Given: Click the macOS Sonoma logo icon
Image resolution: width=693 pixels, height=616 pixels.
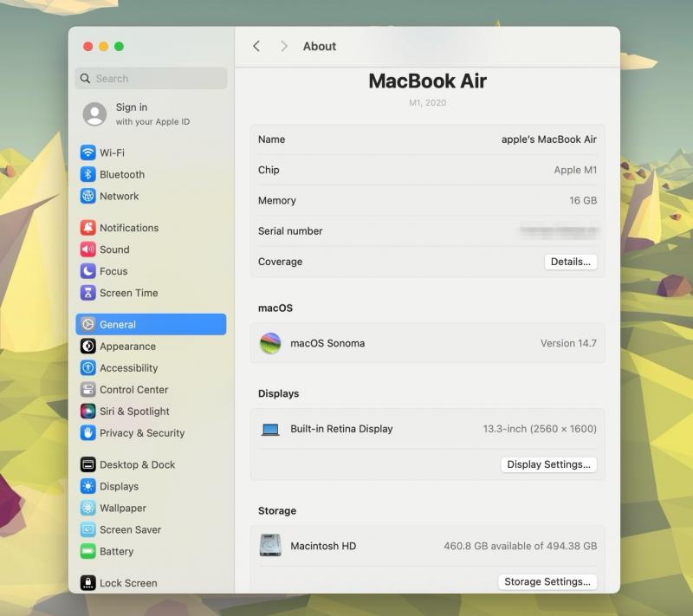Looking at the screenshot, I should (270, 343).
